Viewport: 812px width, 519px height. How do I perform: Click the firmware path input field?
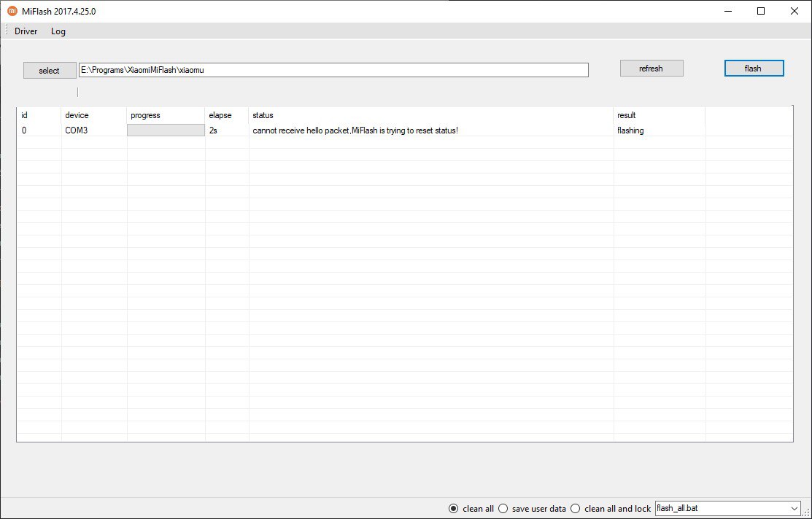333,70
